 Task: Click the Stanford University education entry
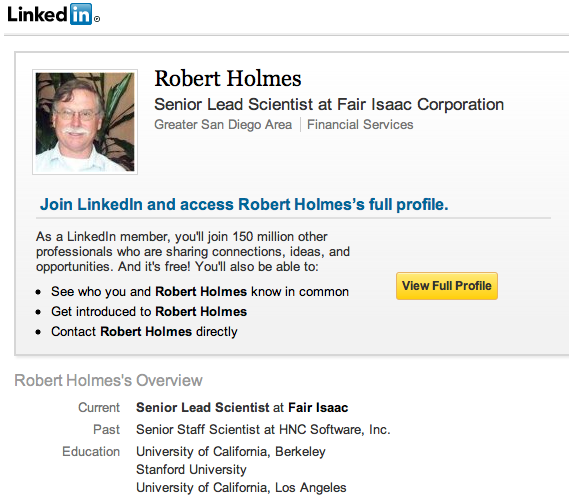pyautogui.click(x=191, y=470)
